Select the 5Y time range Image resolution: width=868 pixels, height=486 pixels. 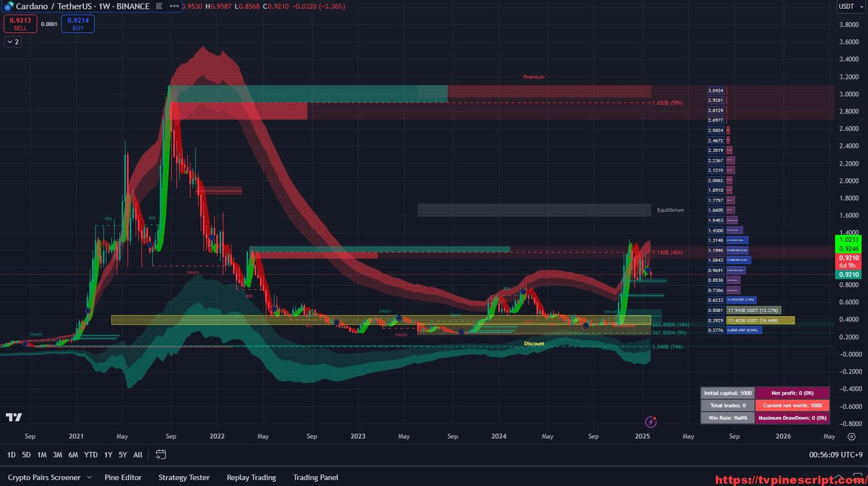coord(123,455)
